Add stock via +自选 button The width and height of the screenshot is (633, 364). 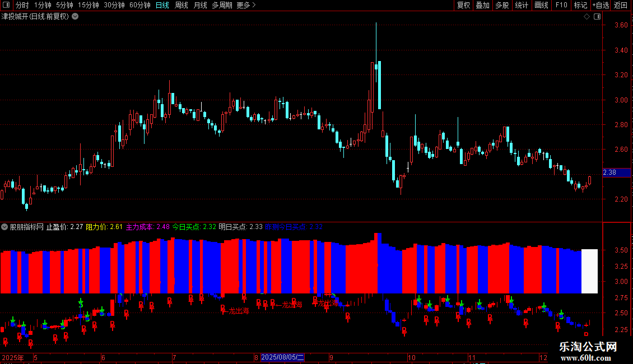[x=601, y=5]
